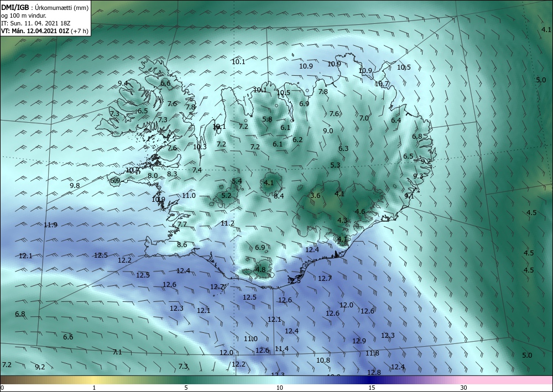Click the title "DMI/IGB : Úrkomumætti (mm)"
Viewport: 553px width, 392px height.
pyautogui.click(x=45, y=8)
